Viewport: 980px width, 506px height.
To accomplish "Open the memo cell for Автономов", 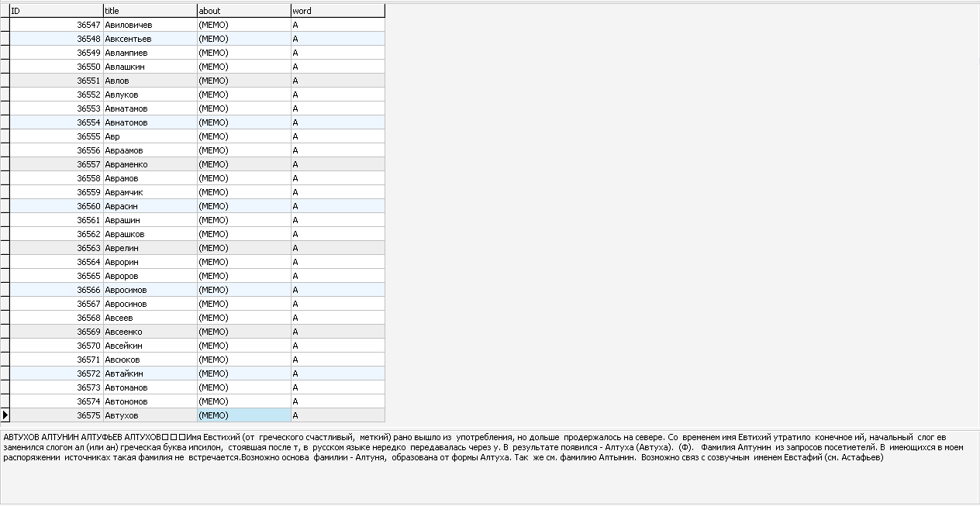I will (243, 401).
